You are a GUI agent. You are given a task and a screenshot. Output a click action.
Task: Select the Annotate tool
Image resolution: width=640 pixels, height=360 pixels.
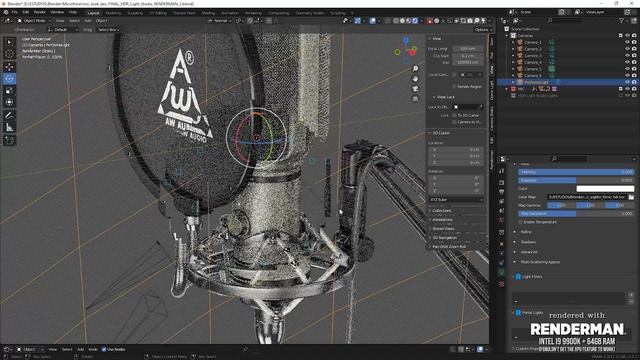coord(9,116)
